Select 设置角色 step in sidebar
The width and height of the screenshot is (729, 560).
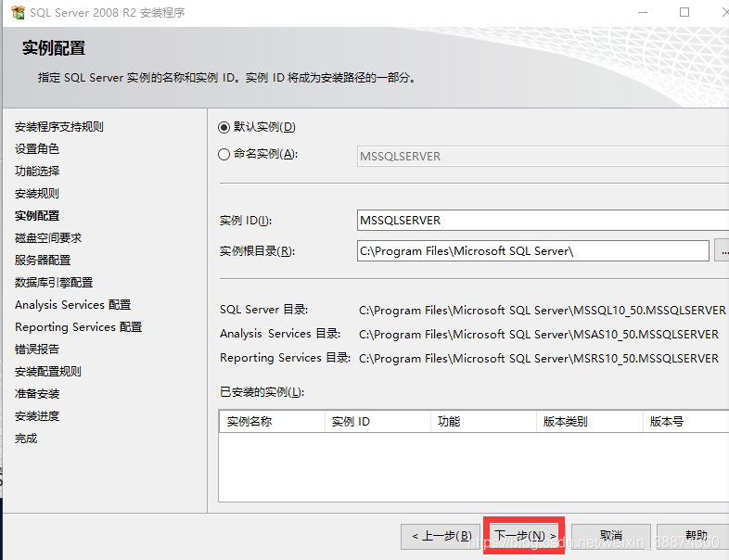click(37, 149)
